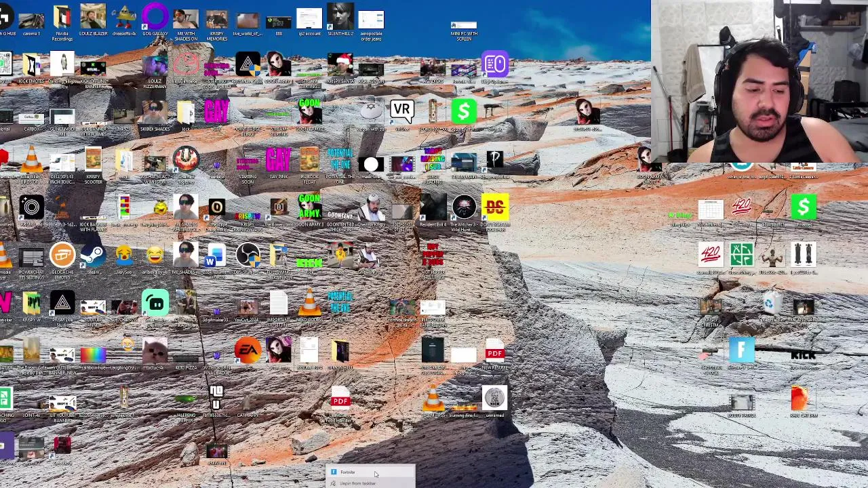Select the STARTING SOON pink text image

[x=248, y=163]
